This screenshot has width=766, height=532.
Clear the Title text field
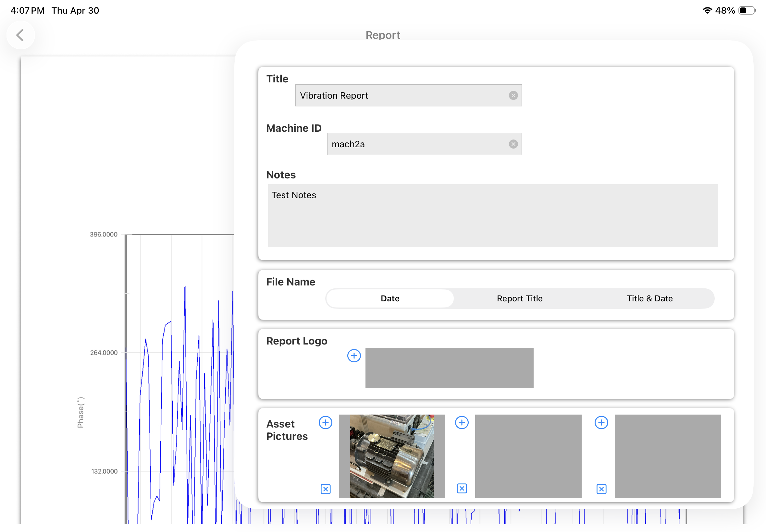click(513, 96)
